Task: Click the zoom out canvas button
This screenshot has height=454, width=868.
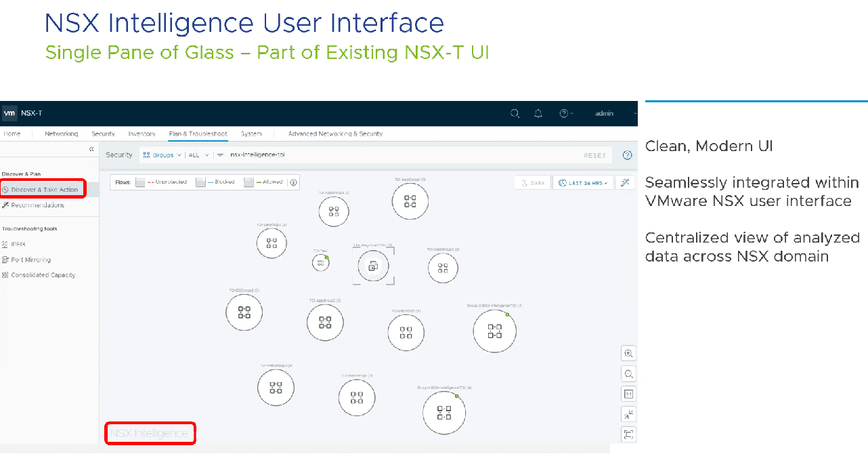Action: pyautogui.click(x=628, y=373)
